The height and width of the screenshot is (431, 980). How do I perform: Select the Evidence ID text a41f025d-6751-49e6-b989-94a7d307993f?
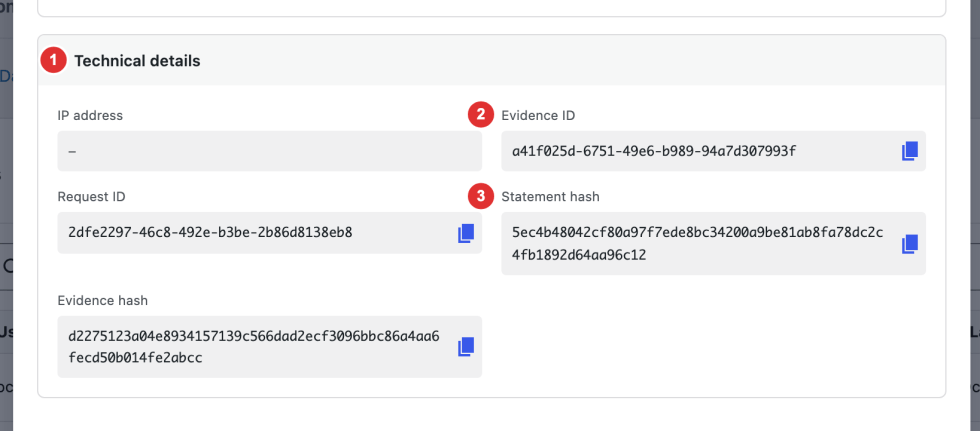pyautogui.click(x=654, y=151)
